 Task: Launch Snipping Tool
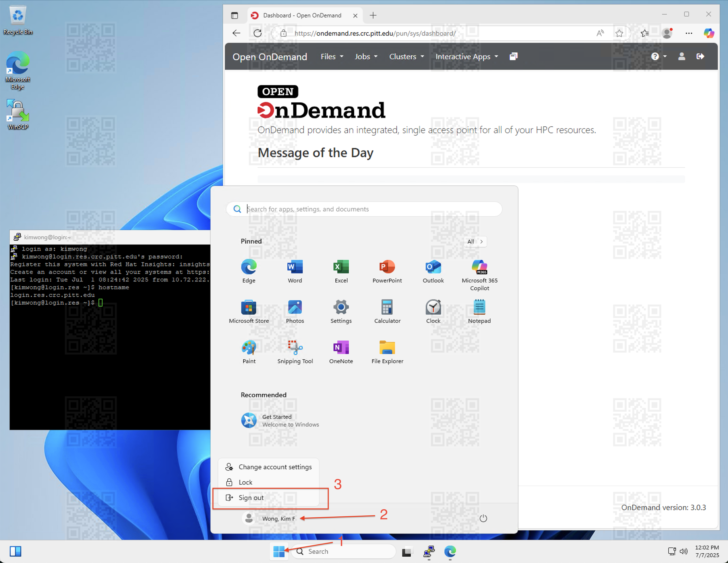tap(295, 352)
